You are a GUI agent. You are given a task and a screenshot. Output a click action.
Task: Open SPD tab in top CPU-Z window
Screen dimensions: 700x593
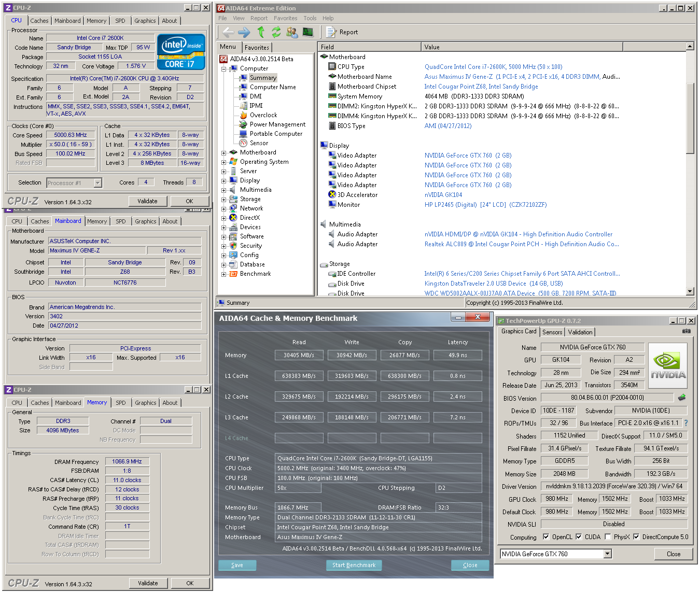pos(120,21)
